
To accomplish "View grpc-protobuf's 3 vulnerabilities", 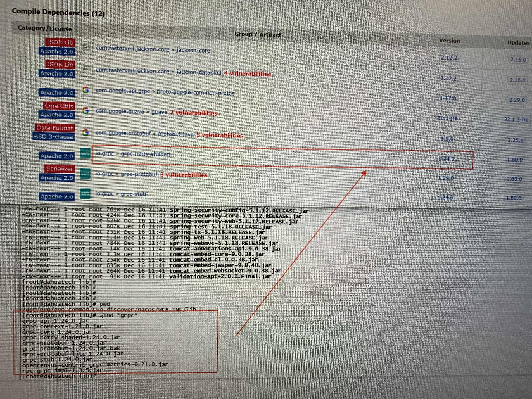I will point(184,175).
